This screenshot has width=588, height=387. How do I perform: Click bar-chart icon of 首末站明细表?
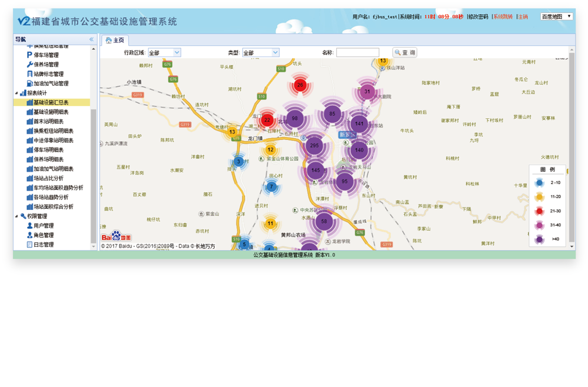point(29,121)
